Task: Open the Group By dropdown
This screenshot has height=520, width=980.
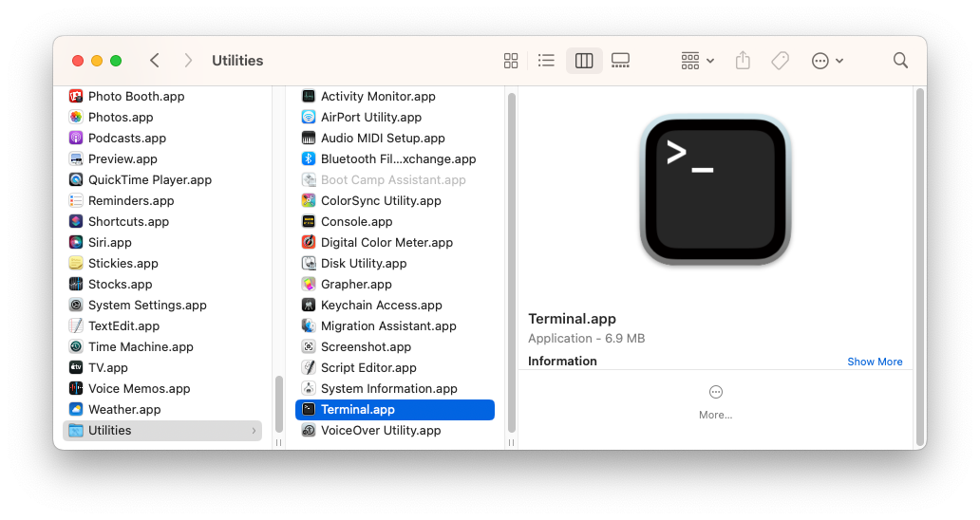Action: [x=697, y=61]
